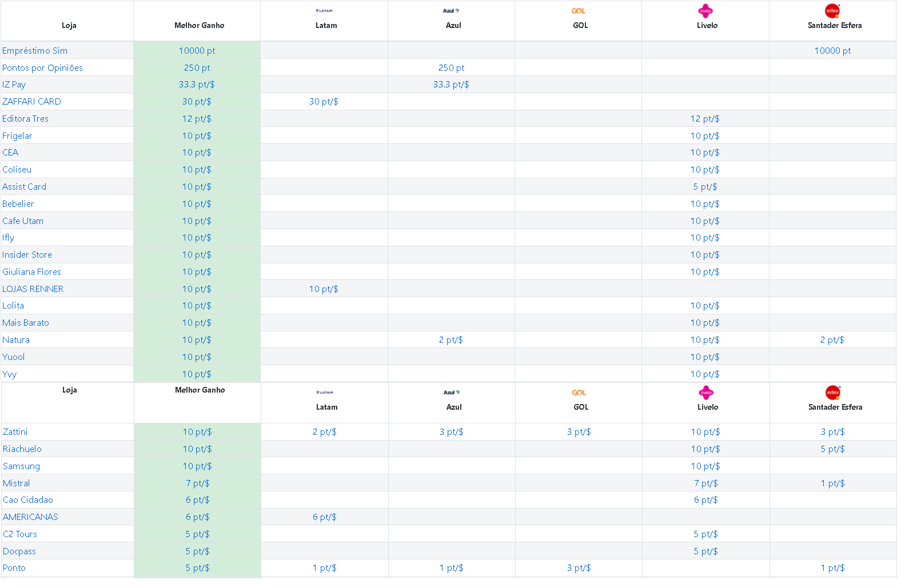The image size is (901, 588).
Task: Click the 10000 pt Santander Esfera value
Action: pyautogui.click(x=832, y=51)
